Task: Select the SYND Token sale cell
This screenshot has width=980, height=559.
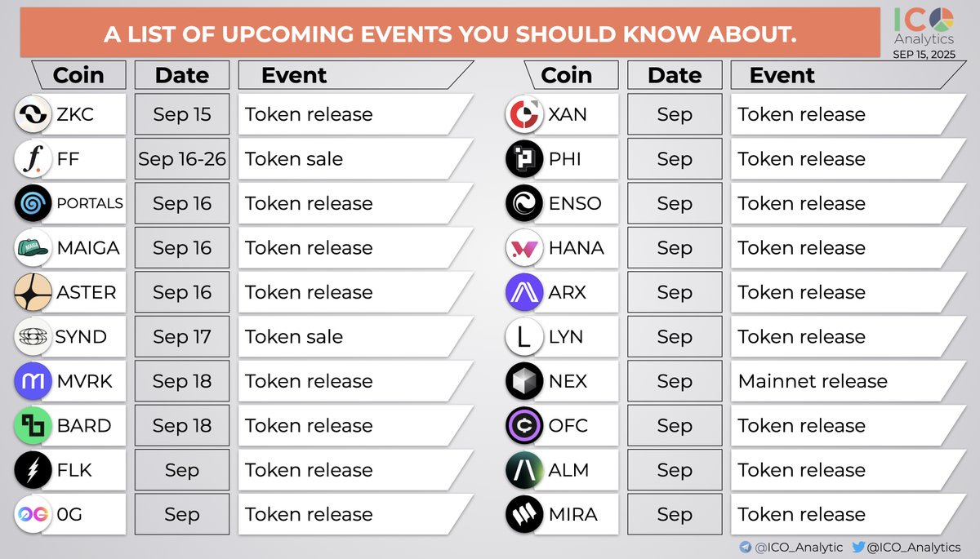Action: point(356,337)
